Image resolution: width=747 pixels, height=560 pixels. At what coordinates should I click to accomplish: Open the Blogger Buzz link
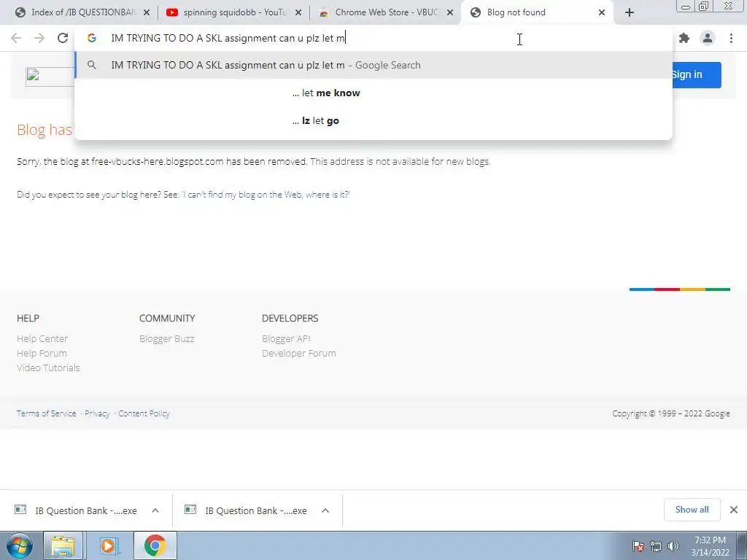point(167,338)
